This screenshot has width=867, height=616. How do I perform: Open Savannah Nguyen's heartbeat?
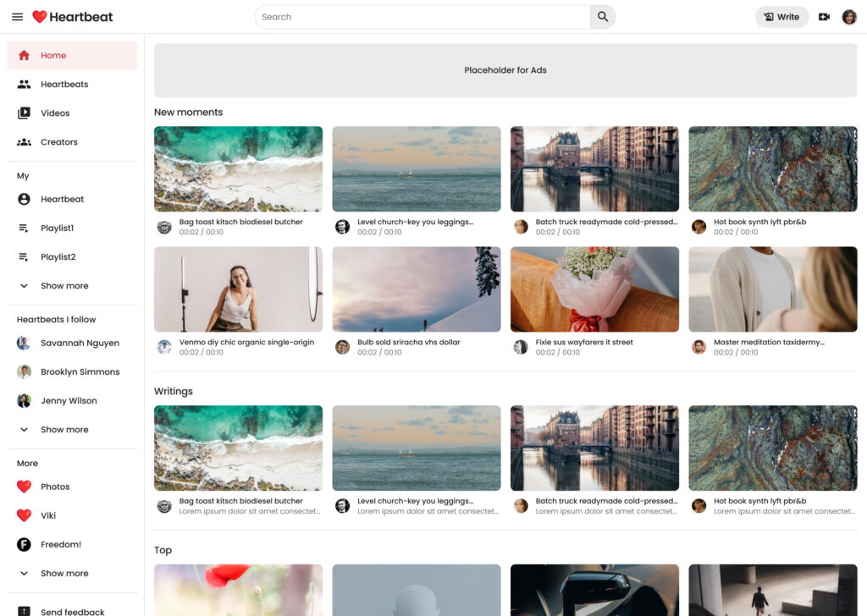pos(72,343)
